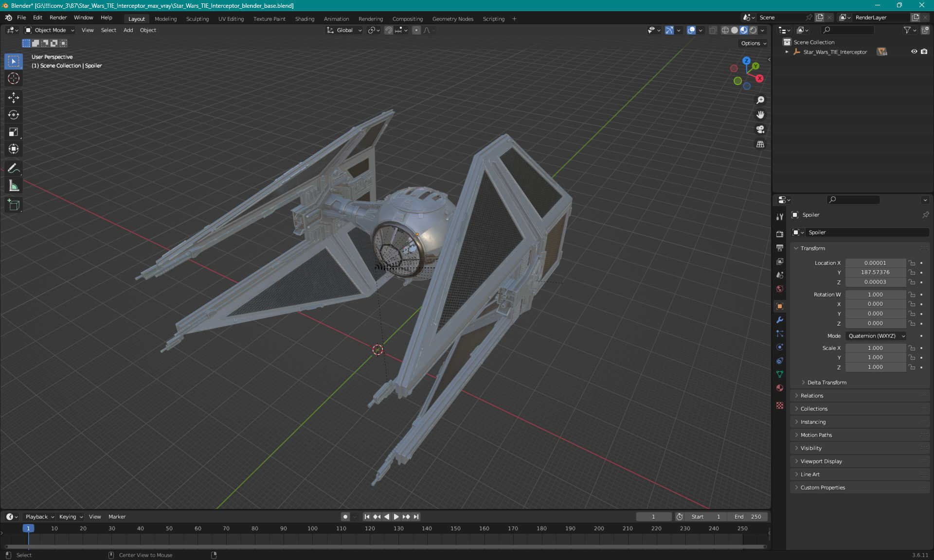Expand the Star_Wars_TIE_Interceptor collection

pyautogui.click(x=787, y=52)
